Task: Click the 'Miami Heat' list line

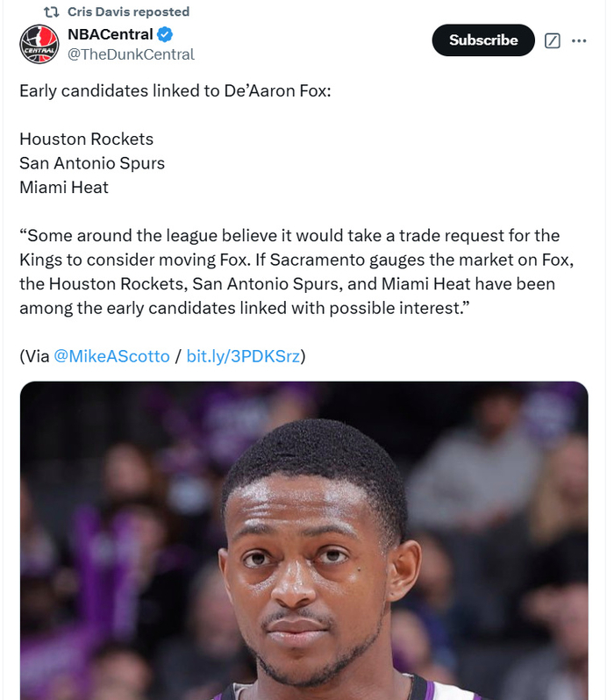Action: [64, 187]
